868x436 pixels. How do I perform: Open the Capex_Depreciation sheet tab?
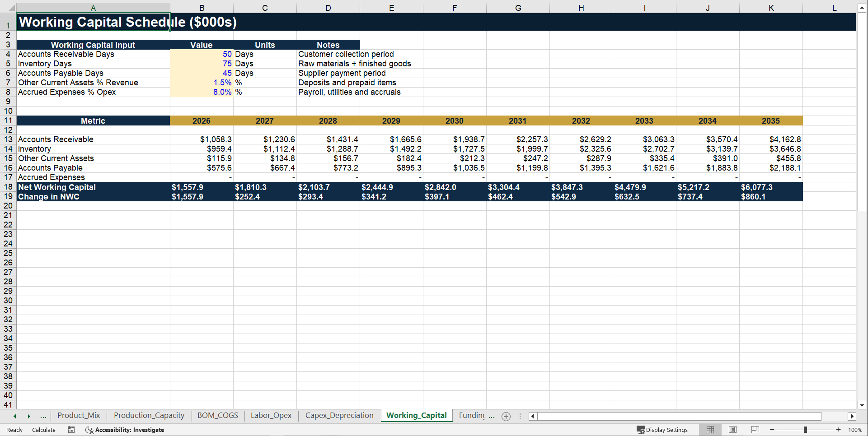coord(339,415)
